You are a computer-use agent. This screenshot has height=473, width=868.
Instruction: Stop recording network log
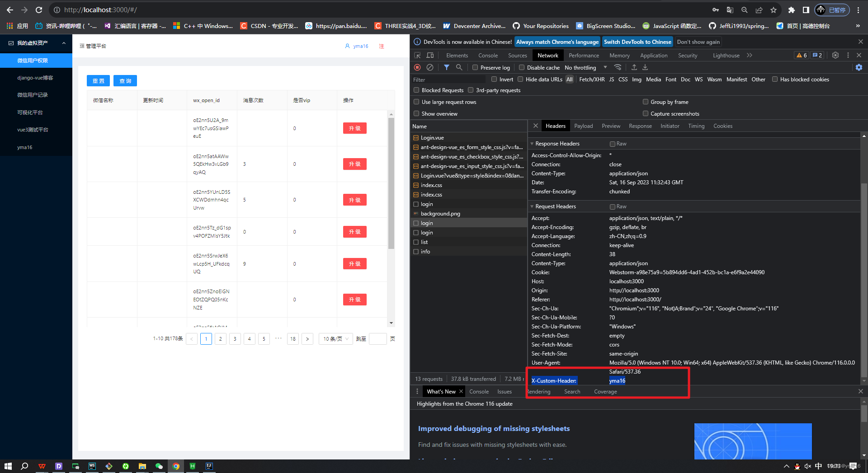417,67
